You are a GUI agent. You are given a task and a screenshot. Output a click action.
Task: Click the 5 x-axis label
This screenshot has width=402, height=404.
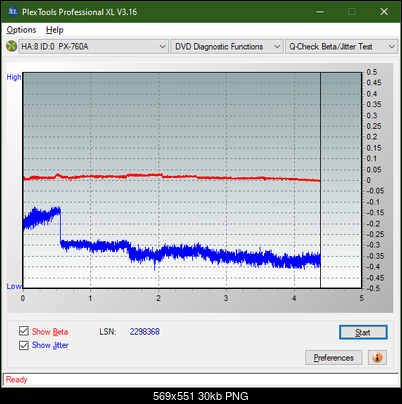pos(362,298)
